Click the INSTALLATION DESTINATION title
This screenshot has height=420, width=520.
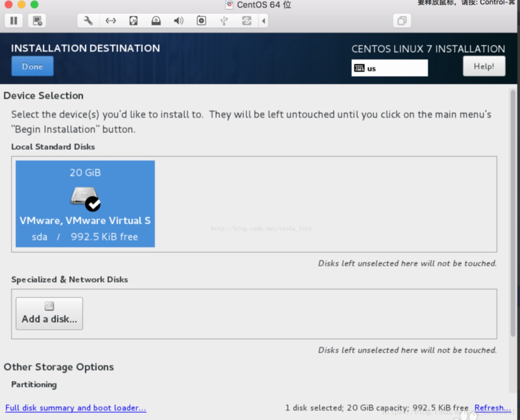[x=86, y=48]
